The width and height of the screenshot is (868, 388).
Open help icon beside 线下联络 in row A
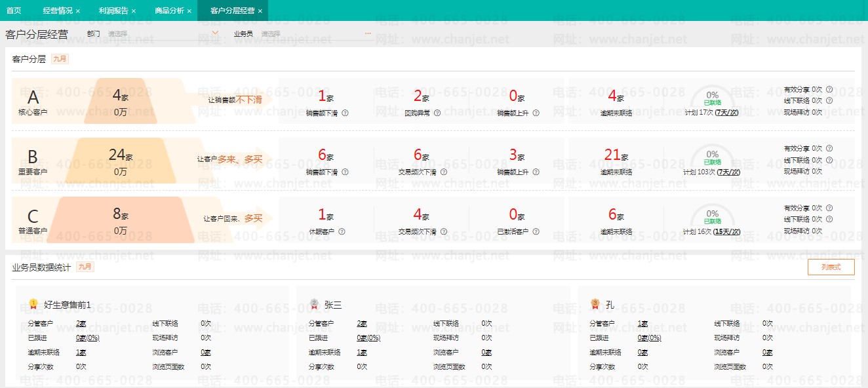(x=829, y=100)
